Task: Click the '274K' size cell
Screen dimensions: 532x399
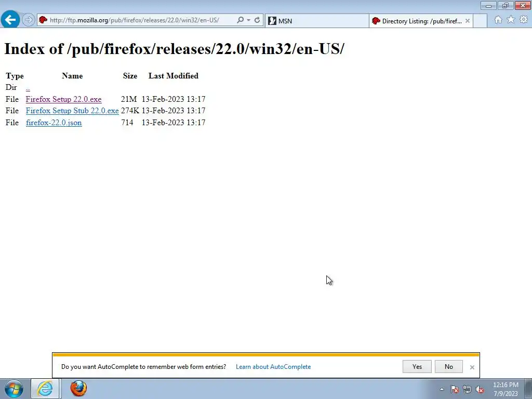Action: tap(130, 111)
